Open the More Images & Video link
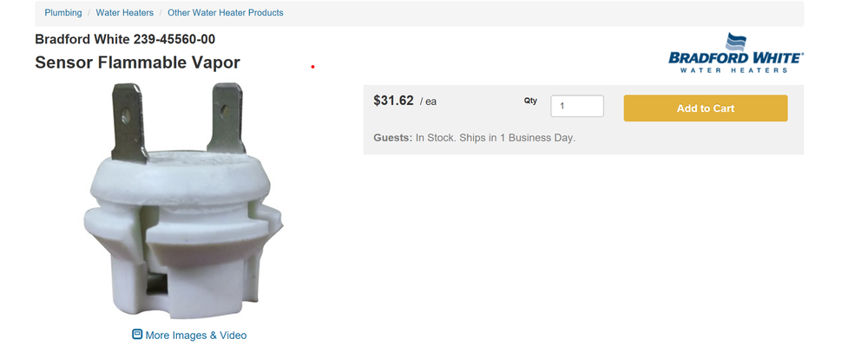 (195, 336)
